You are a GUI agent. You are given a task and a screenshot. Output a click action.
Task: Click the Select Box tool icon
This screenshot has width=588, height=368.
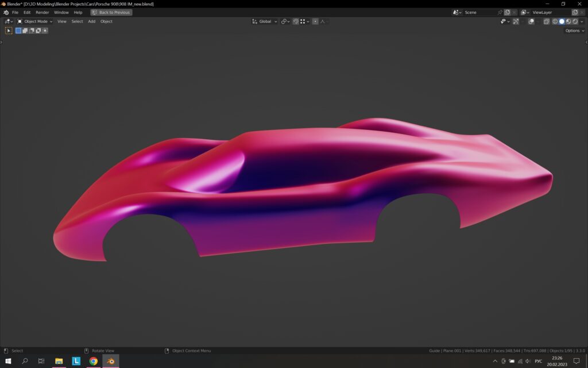[9, 30]
